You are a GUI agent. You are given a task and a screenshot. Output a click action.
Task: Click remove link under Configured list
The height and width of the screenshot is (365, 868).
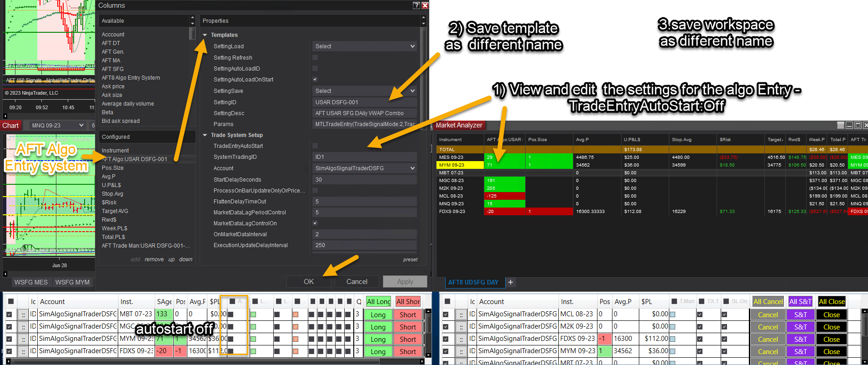click(x=154, y=259)
